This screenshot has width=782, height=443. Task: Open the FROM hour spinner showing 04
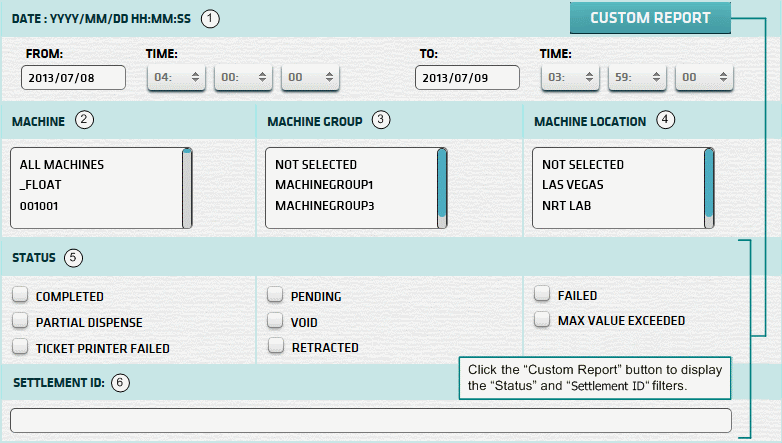click(x=177, y=78)
